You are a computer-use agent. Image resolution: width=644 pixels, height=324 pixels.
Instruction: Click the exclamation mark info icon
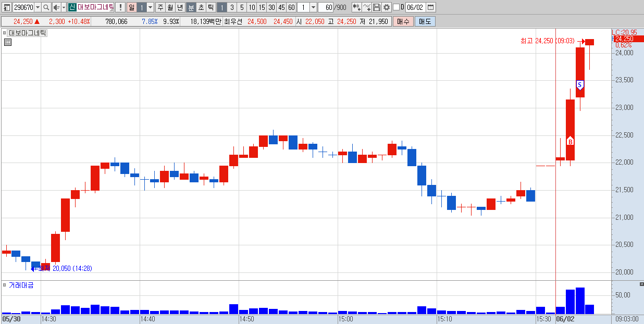pyautogui.click(x=120, y=7)
